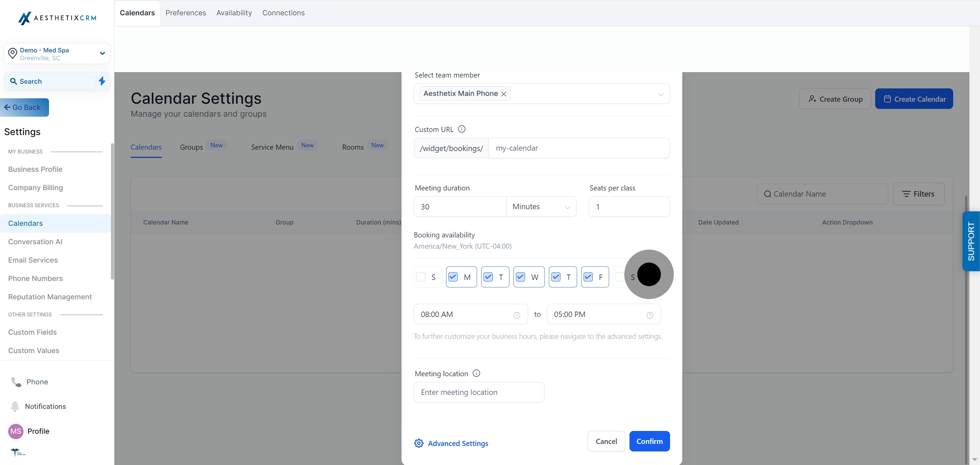Click the Meeting location info icon
This screenshot has width=980, height=465.
pyautogui.click(x=476, y=373)
